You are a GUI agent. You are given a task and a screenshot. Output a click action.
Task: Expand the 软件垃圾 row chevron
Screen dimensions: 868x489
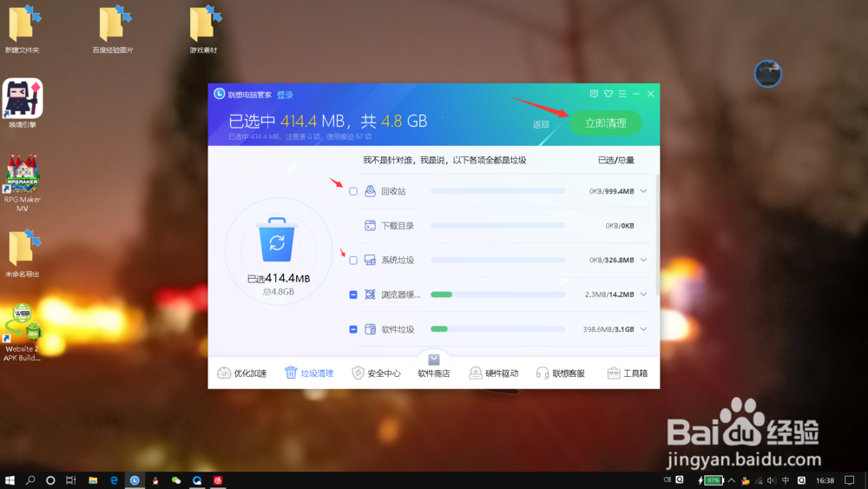(643, 329)
